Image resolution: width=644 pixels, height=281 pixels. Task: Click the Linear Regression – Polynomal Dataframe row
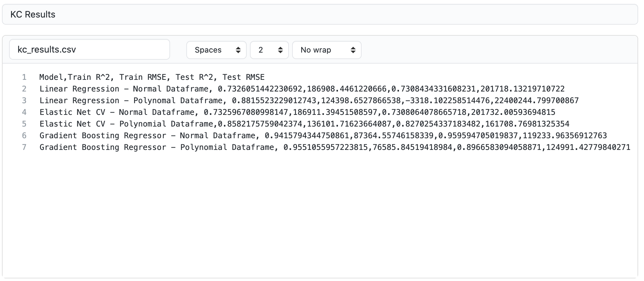[x=309, y=101]
